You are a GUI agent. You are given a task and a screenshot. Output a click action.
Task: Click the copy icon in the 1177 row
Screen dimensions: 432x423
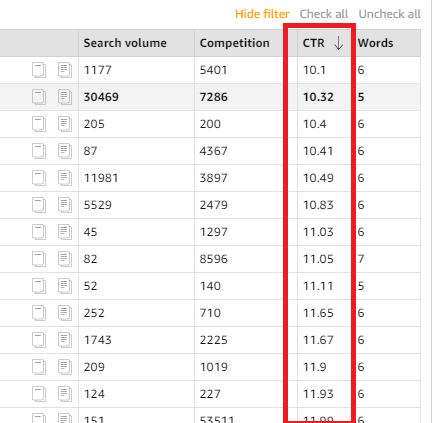tap(39, 70)
